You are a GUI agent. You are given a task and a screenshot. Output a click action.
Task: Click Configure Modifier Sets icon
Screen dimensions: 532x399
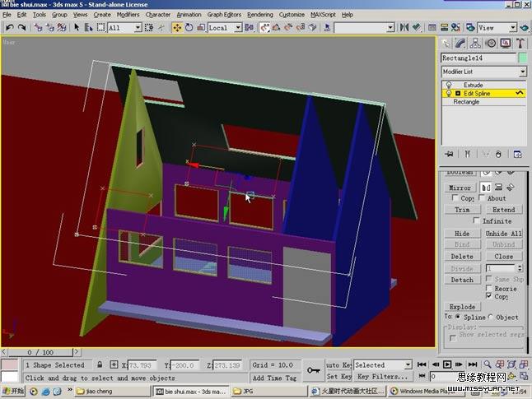[517, 154]
